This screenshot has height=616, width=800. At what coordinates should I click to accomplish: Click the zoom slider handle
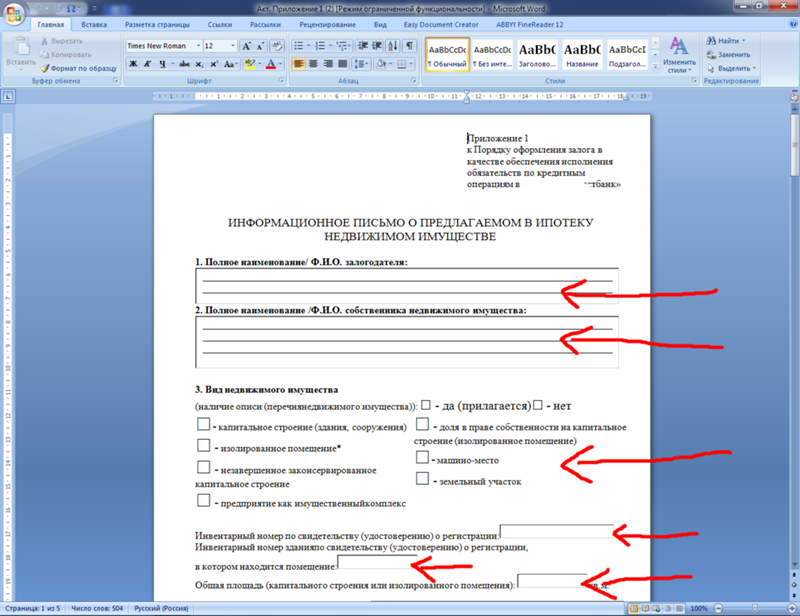[755, 608]
